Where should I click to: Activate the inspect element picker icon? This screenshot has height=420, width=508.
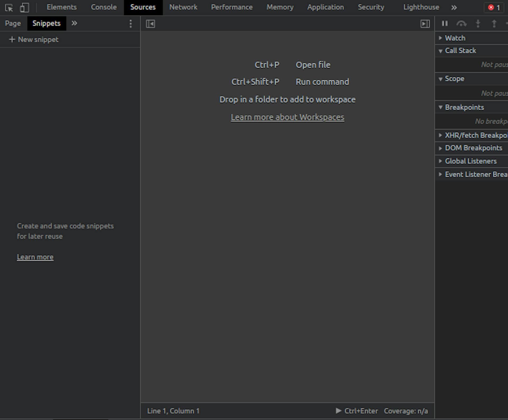tap(9, 8)
